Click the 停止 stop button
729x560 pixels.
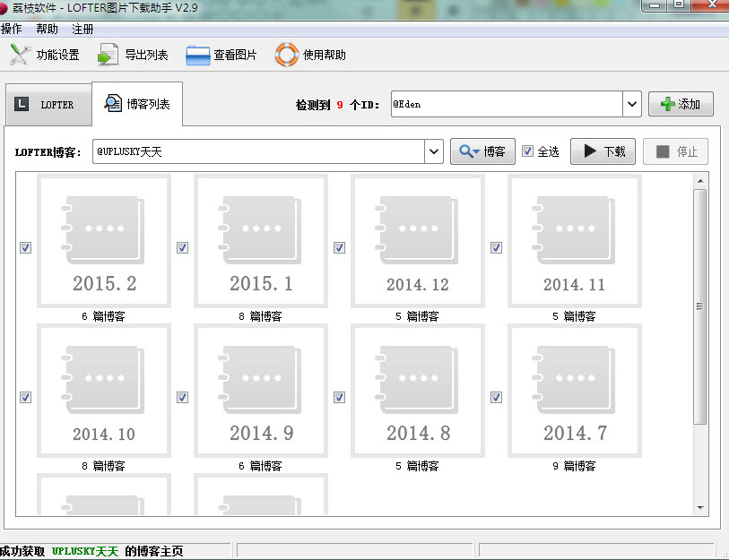[x=675, y=151]
